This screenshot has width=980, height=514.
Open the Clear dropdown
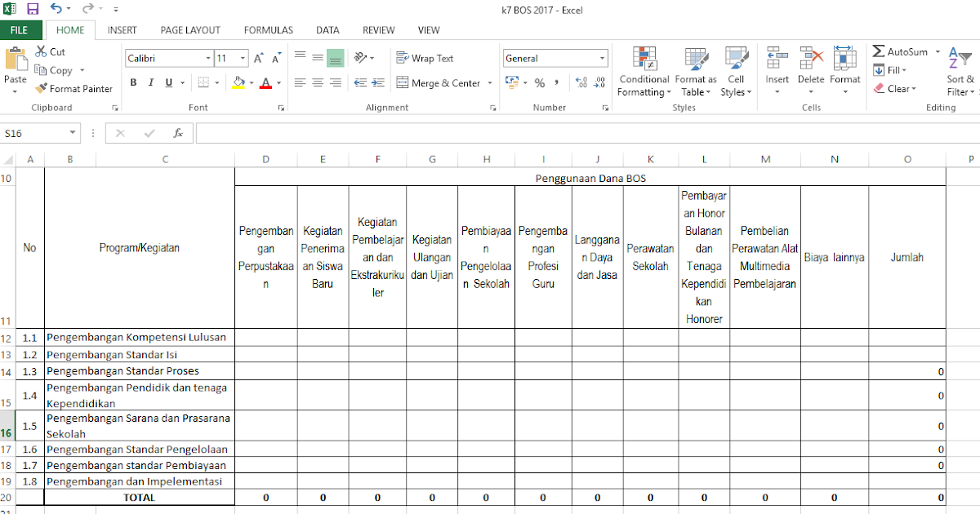coord(895,89)
